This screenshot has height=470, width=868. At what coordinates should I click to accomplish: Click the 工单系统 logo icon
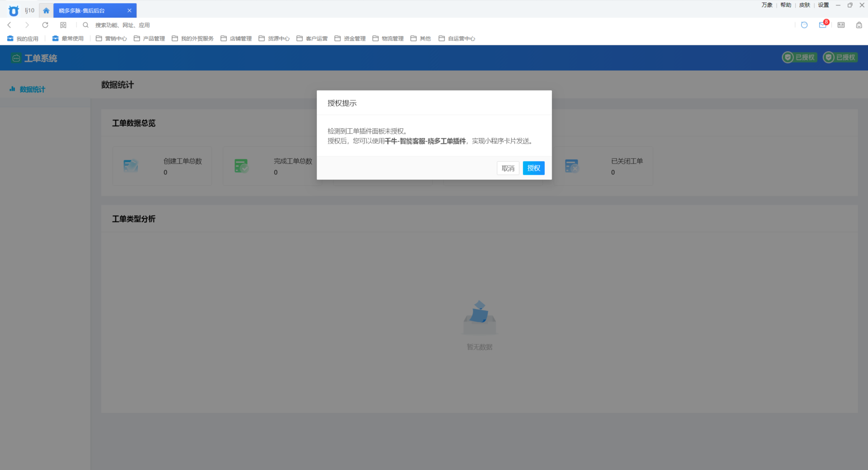[16, 58]
